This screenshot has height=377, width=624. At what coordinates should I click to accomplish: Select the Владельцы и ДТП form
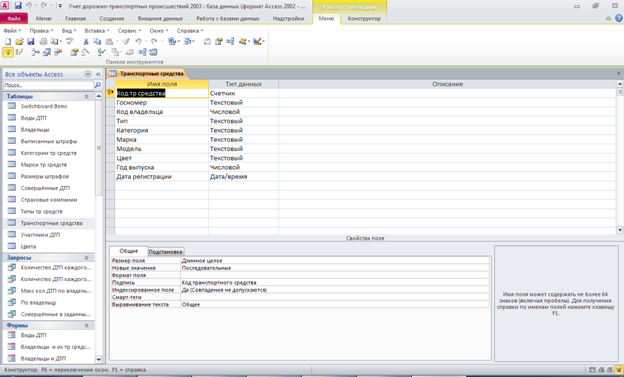[x=43, y=358]
